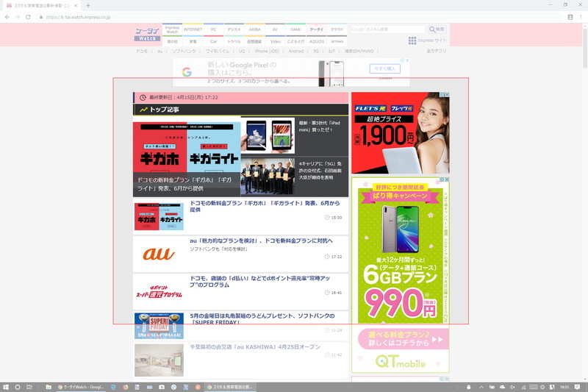Open the SUPER FRIDAY うどん headline
This screenshot has width=588, height=392.
262,319
